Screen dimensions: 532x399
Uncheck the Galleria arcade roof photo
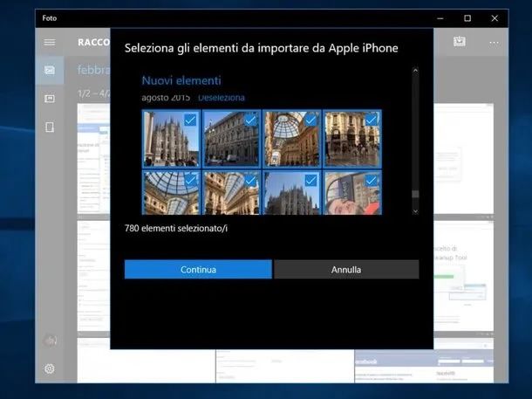(250, 181)
